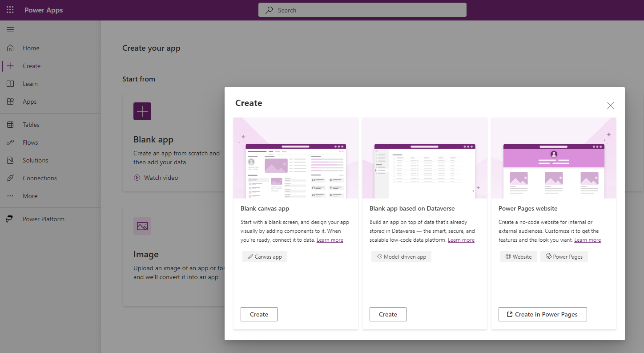The width and height of the screenshot is (644, 353).
Task: Click the Watch video link
Action: pos(156,178)
